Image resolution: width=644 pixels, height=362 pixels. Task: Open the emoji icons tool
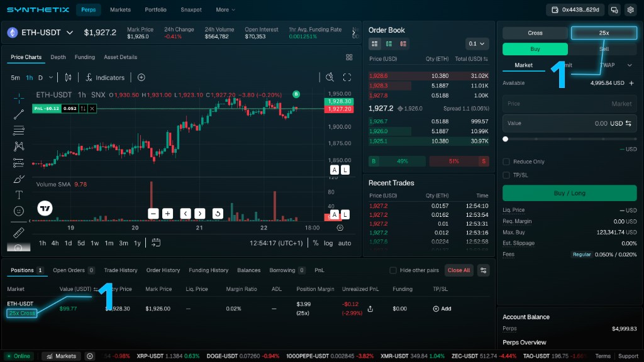(18, 211)
